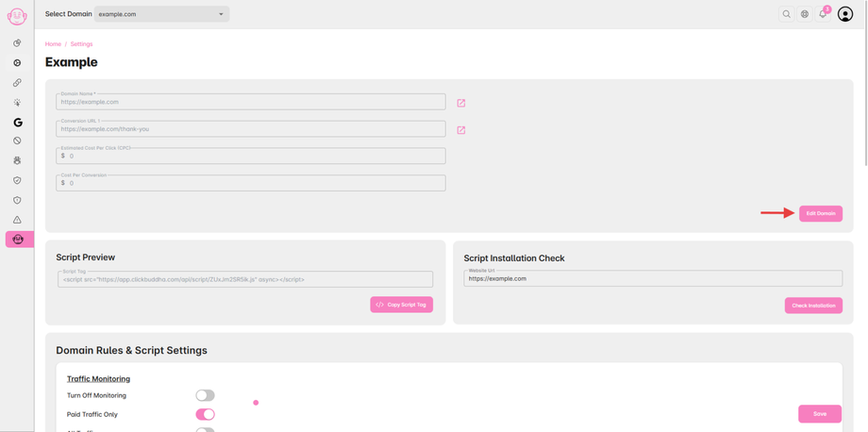Open the chain link sidebar icon
This screenshot has height=432, width=868.
17,83
